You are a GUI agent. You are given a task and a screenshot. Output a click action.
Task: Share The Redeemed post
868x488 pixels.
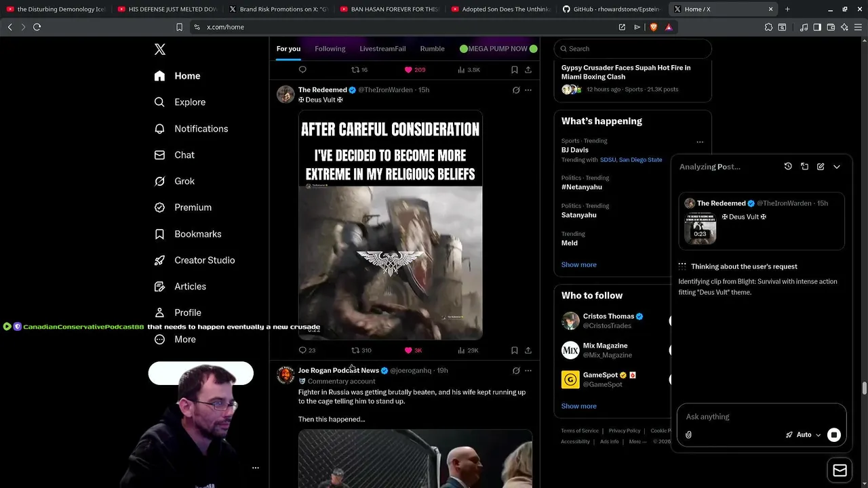(x=528, y=350)
